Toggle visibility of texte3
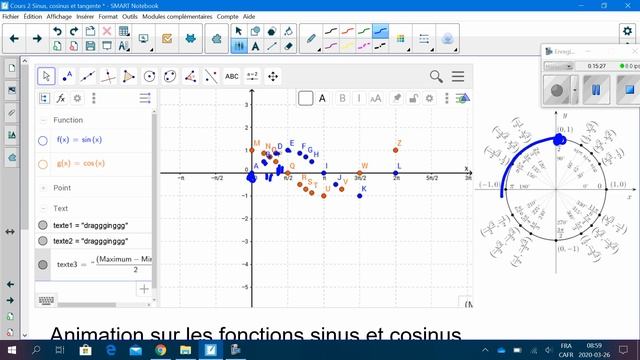This screenshot has width=640, height=360. point(43,265)
